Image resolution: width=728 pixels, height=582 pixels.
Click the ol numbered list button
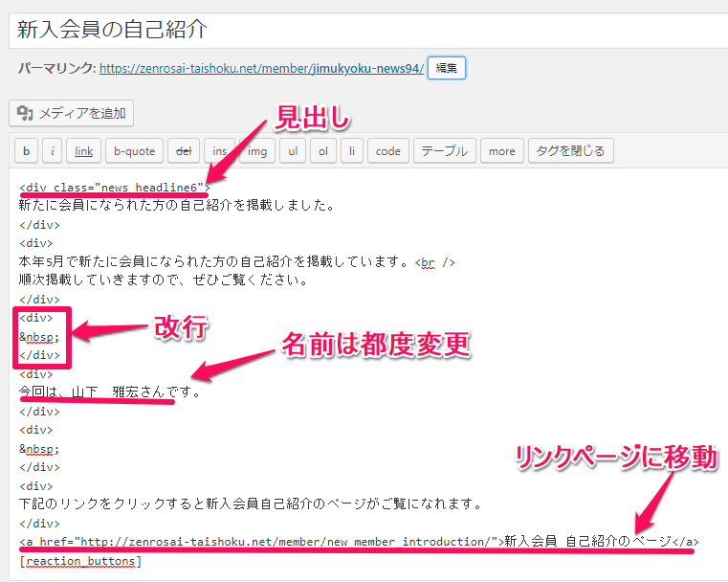[x=323, y=151]
